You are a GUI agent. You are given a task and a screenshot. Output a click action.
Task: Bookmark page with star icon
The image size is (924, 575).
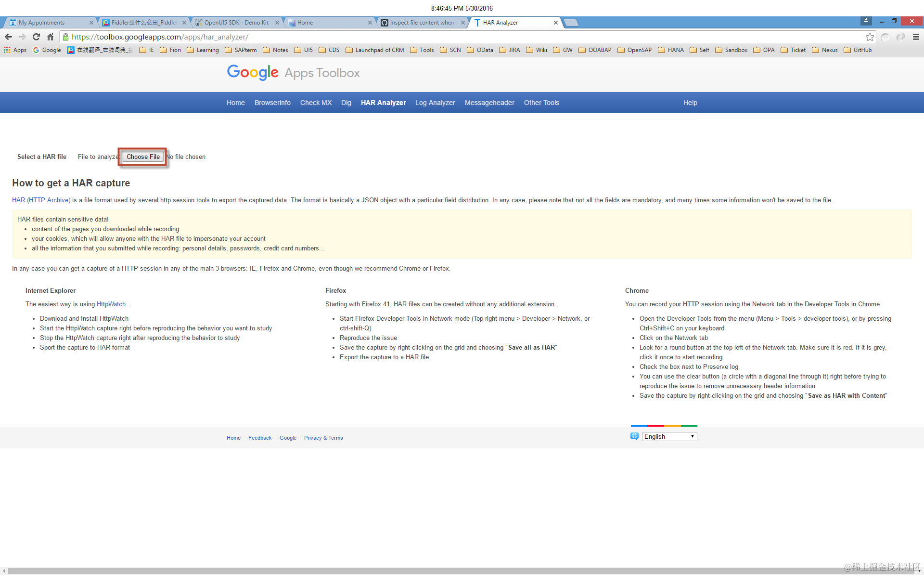[869, 37]
